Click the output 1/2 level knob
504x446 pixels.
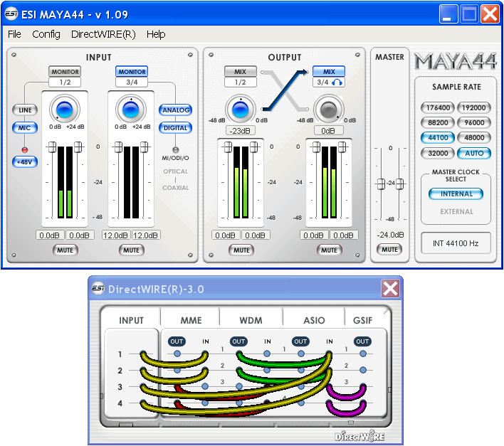241,110
